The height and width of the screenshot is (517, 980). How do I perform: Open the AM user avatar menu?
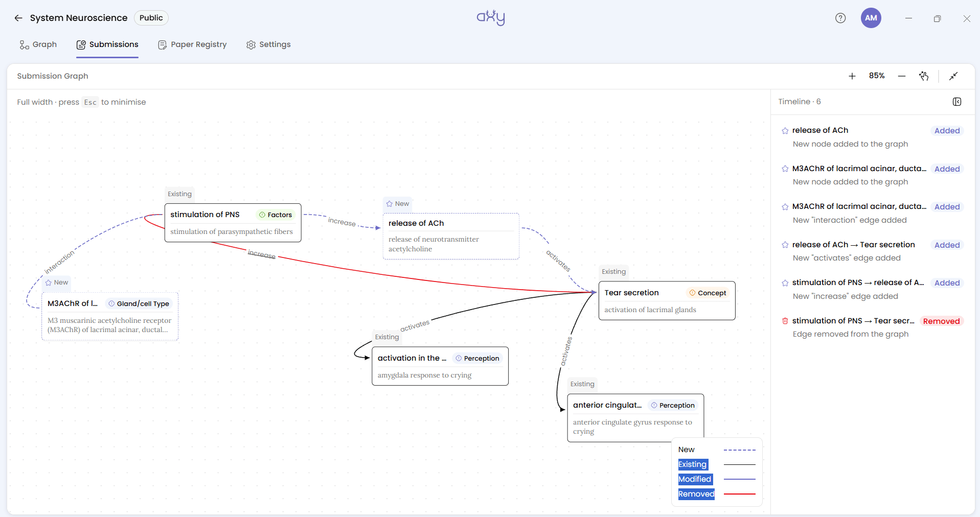871,18
